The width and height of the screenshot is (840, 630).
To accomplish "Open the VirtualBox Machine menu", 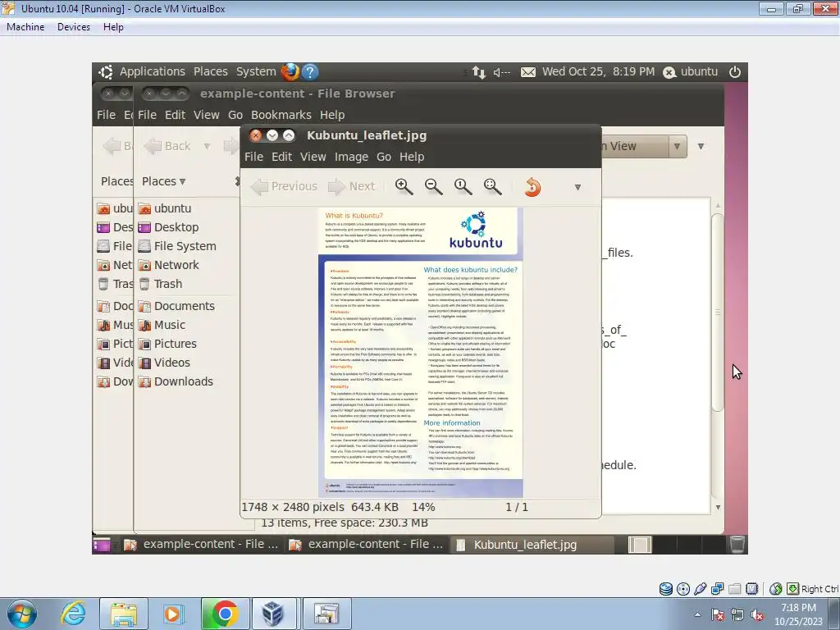I will point(25,27).
